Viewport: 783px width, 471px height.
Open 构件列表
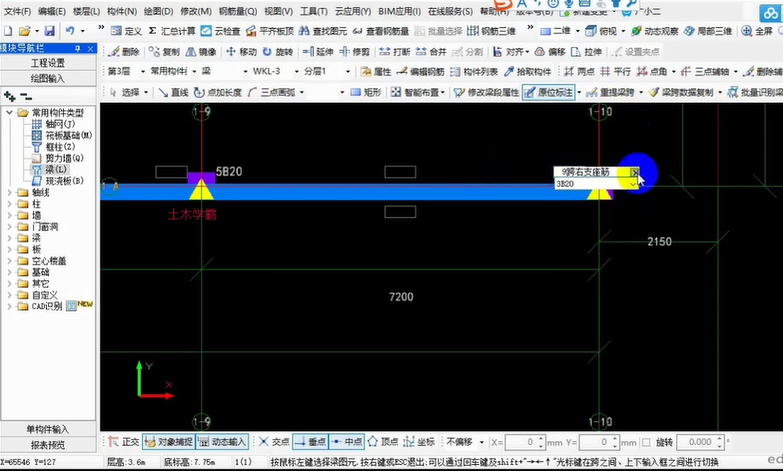474,71
